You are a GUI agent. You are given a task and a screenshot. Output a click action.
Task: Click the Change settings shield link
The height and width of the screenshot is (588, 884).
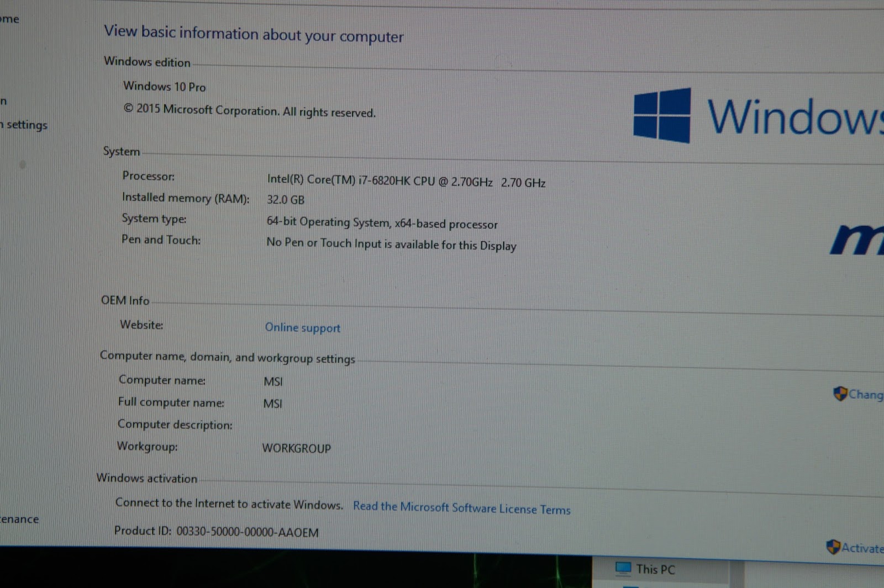(858, 394)
